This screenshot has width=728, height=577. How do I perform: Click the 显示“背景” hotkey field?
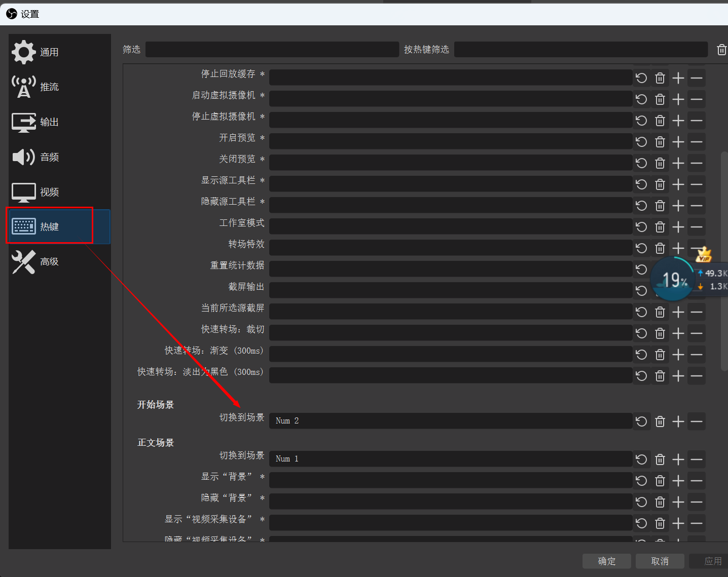[x=451, y=480]
